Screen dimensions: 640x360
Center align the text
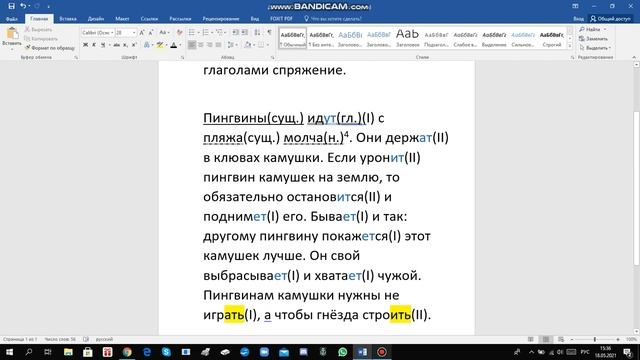tap(201, 45)
